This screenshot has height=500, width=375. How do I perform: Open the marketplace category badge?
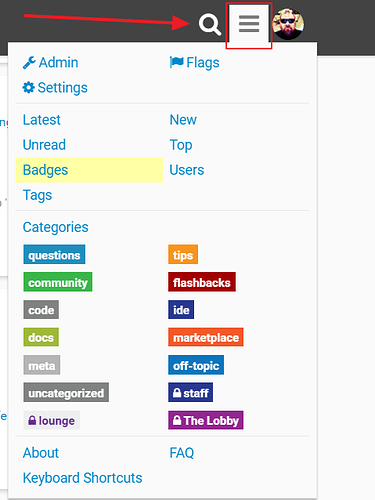[x=206, y=337]
